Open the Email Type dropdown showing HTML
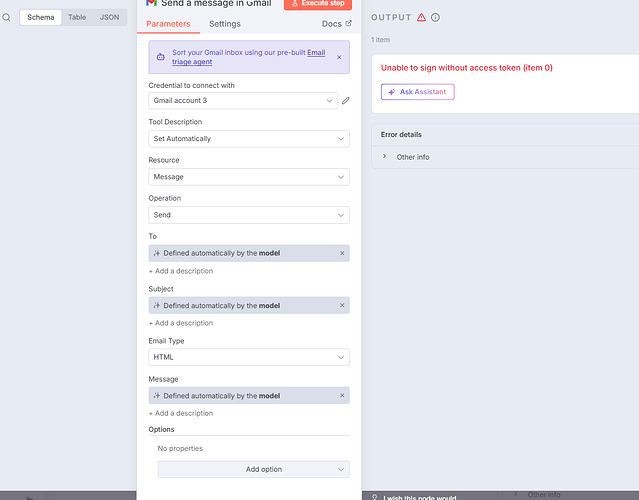Screen dimensions: 639x500 coord(249,357)
